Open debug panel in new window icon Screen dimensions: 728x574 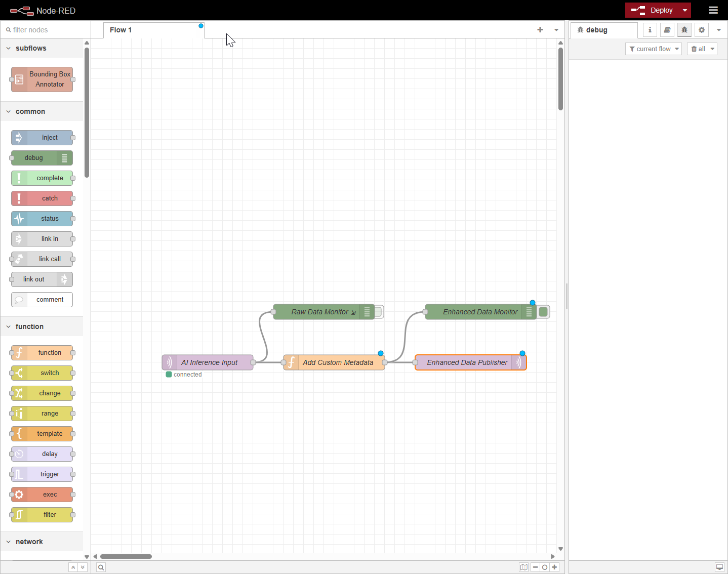tap(719, 567)
